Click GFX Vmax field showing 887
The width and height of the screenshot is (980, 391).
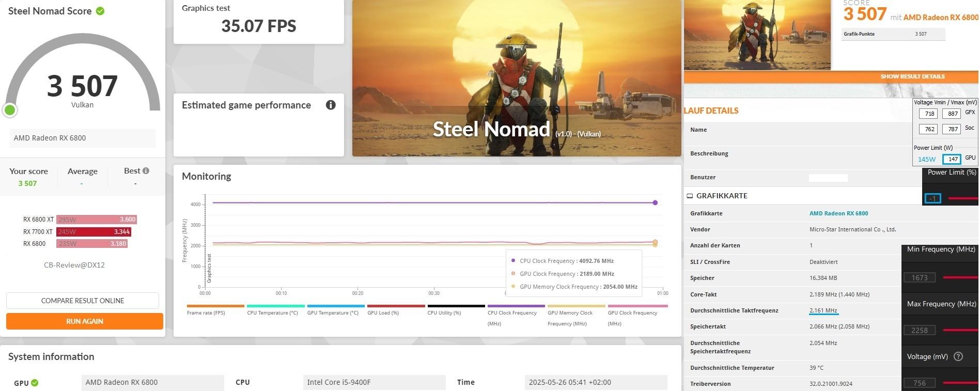953,114
